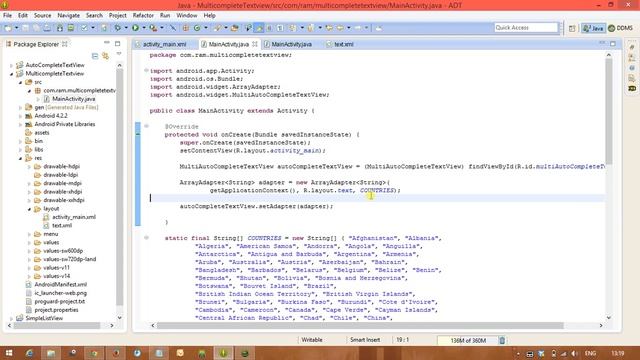Toggle fold of onCreate method

coord(146,126)
